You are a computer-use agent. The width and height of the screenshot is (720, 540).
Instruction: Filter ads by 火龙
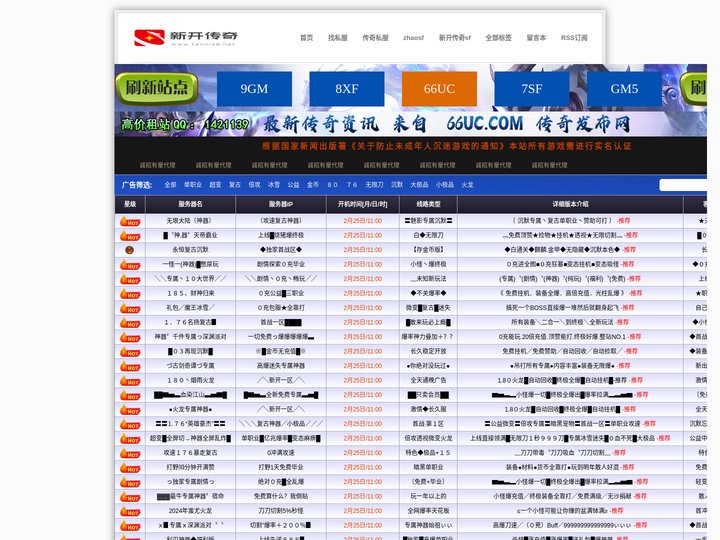[x=467, y=185]
